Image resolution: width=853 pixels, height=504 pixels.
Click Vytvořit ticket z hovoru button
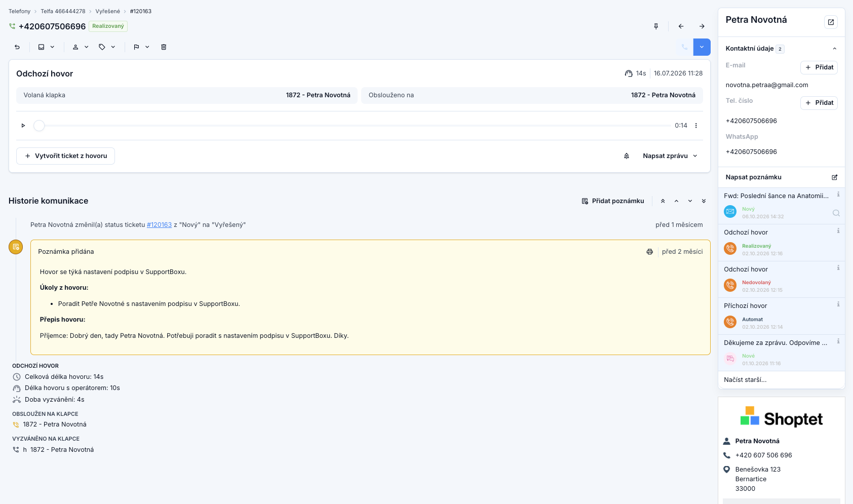[x=66, y=156]
